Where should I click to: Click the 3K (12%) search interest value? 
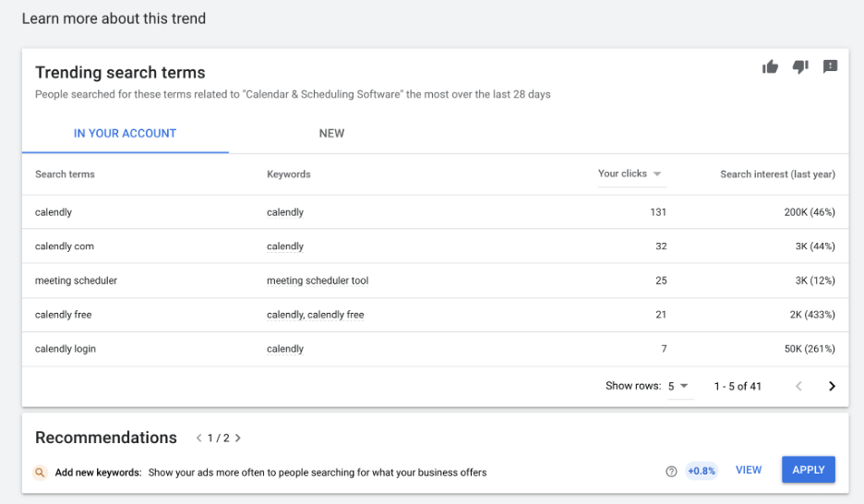815,281
